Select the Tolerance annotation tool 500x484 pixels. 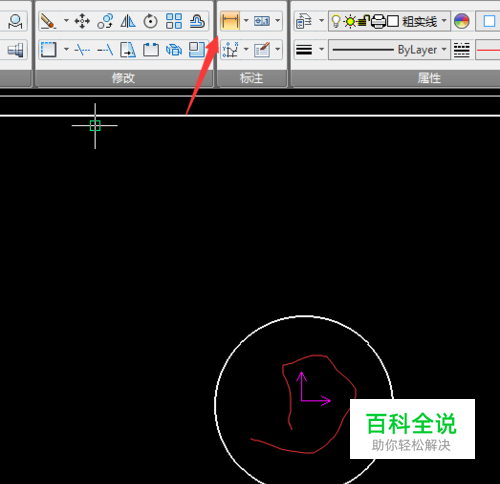click(262, 21)
